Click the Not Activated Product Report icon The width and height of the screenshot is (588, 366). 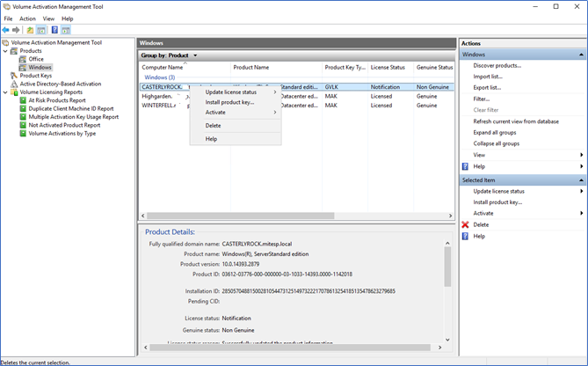point(23,126)
